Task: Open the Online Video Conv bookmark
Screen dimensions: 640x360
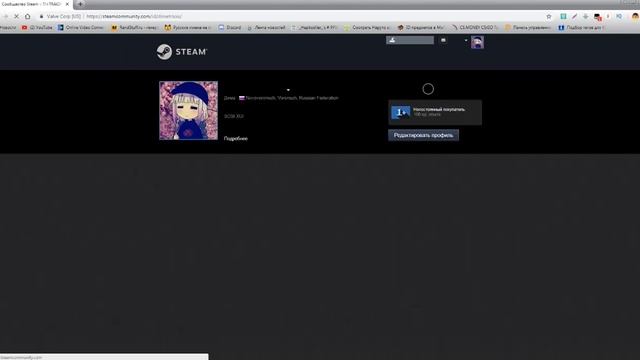Action: pos(81,27)
